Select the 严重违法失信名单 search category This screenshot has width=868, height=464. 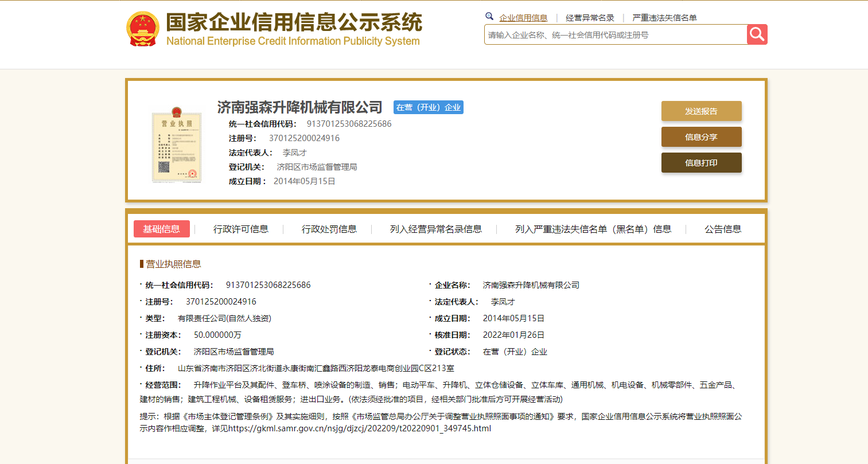[664, 18]
